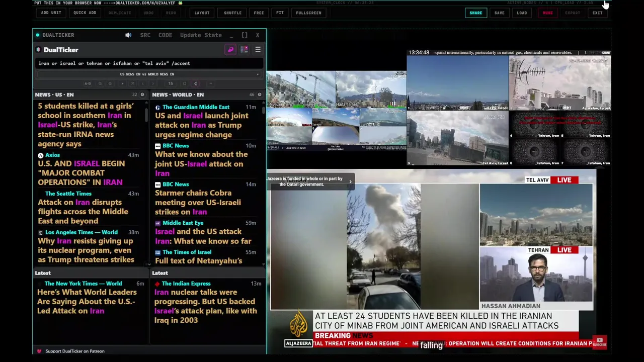The image size is (644, 362).
Task: Click the LOAD button
Action: click(x=522, y=13)
